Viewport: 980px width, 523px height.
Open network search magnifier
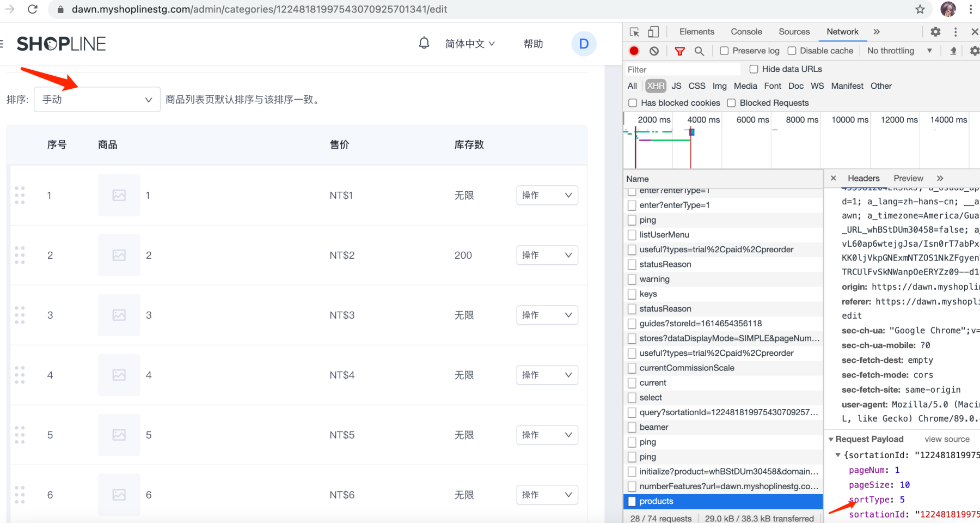pos(700,51)
